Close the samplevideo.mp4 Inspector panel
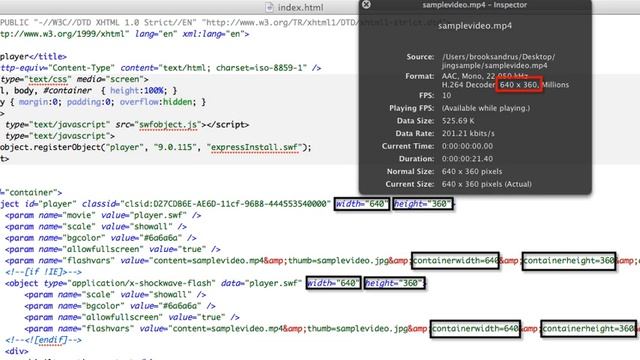The height and width of the screenshot is (360, 640). (x=367, y=4)
